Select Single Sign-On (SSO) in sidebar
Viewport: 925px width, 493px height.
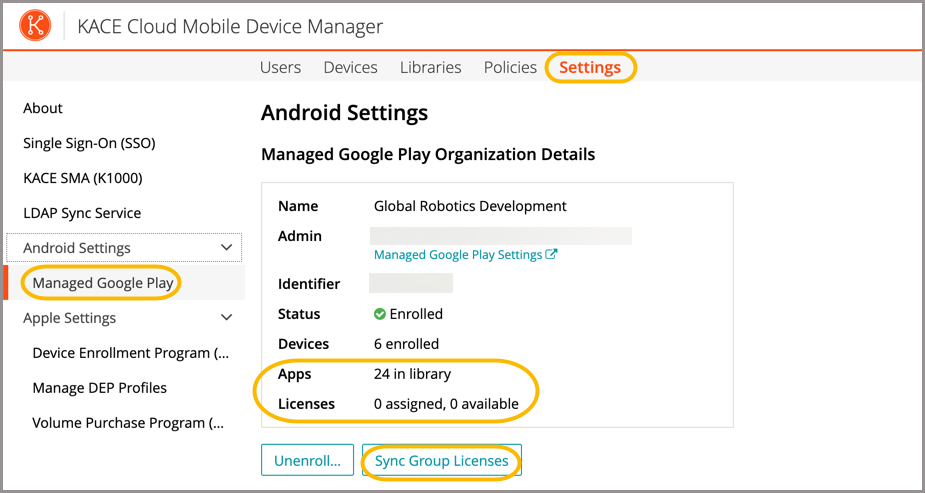coord(89,143)
